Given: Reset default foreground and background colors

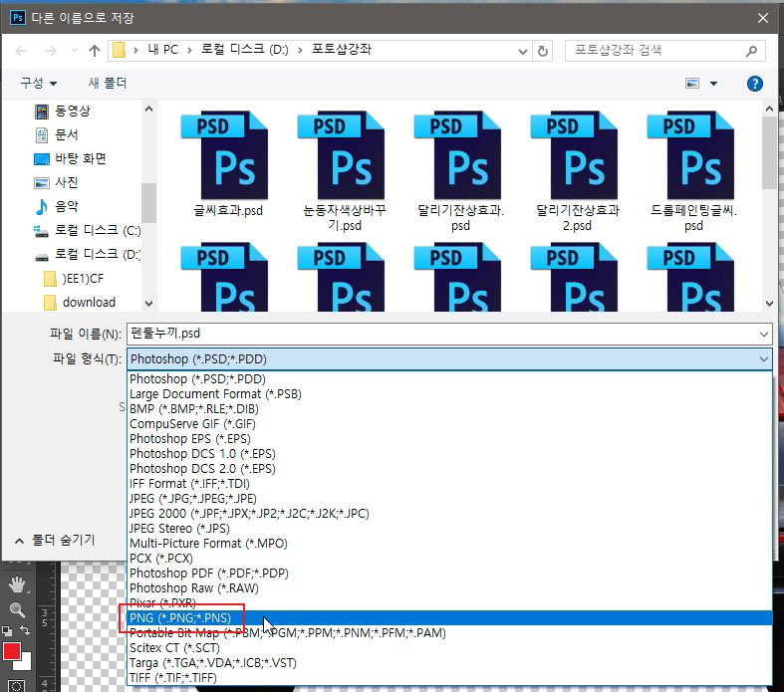Looking at the screenshot, I should pos(7,630).
